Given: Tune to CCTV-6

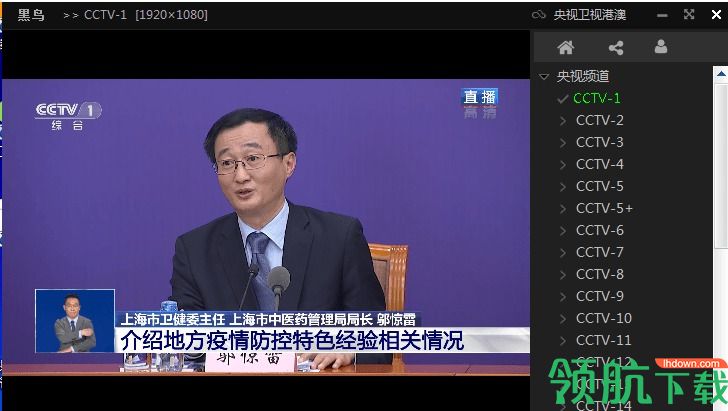Looking at the screenshot, I should pyautogui.click(x=599, y=230).
